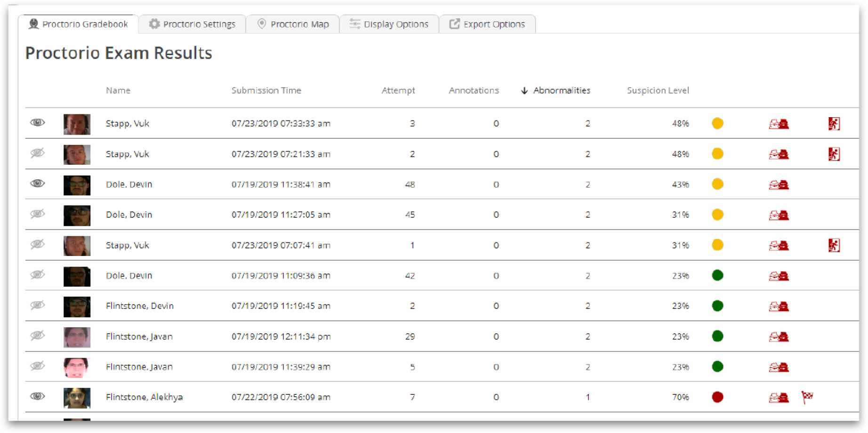Click submission time 07/19/2019 11:09:36 am
This screenshot has height=433, width=868.
pos(281,276)
